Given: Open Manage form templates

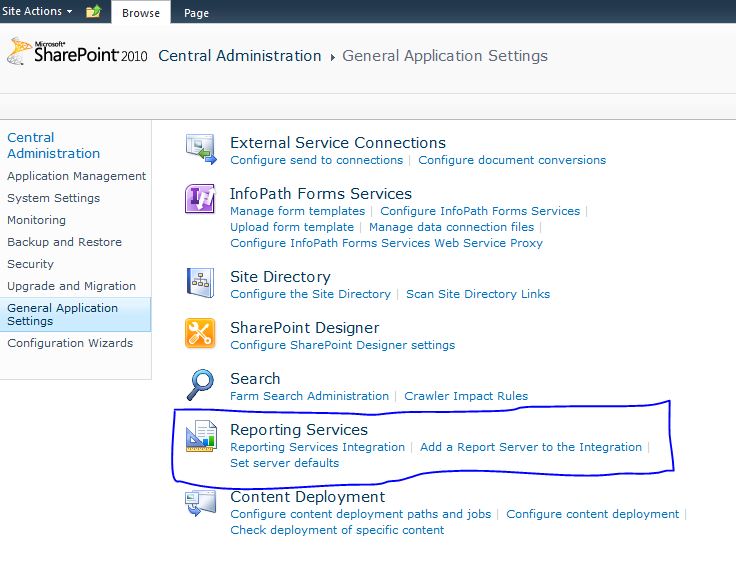Looking at the screenshot, I should [298, 211].
